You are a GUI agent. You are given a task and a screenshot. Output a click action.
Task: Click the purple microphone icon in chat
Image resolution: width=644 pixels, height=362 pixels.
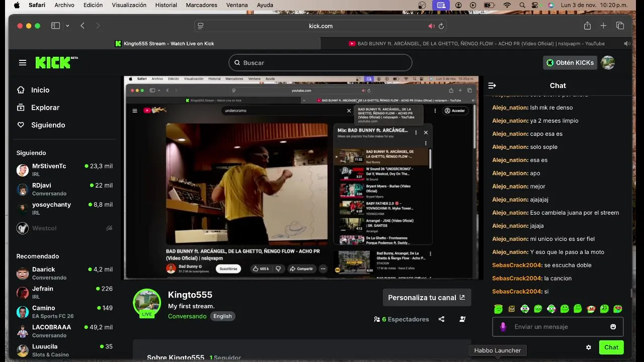[x=503, y=327]
